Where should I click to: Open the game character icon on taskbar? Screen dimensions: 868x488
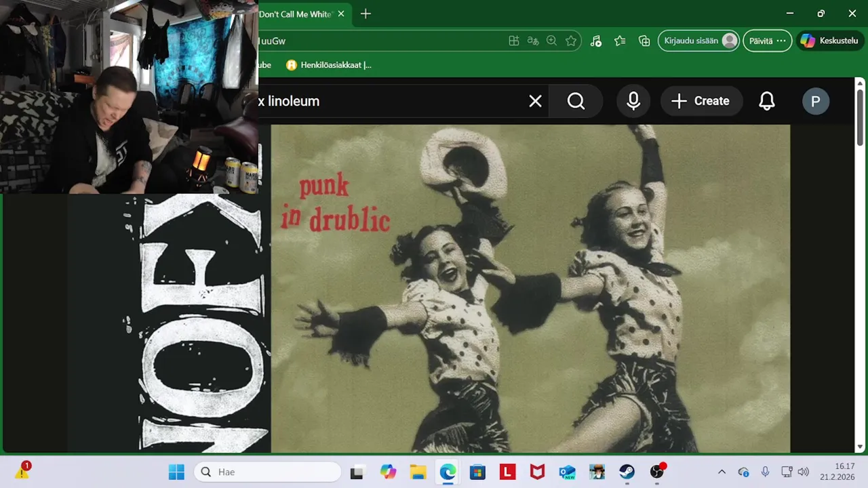597,472
